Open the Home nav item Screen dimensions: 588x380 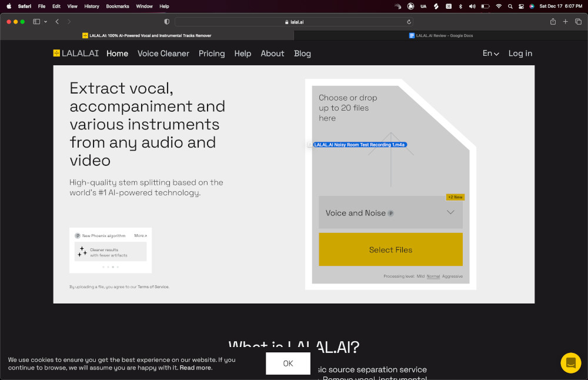tap(117, 54)
